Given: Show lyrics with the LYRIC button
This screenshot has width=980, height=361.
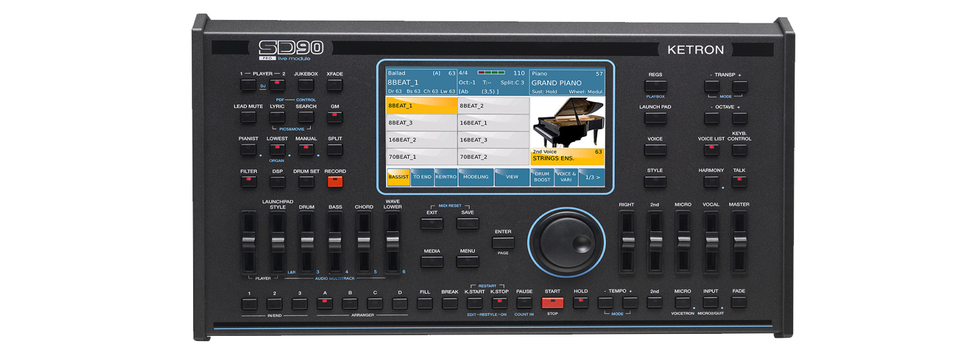Looking at the screenshot, I should pos(277,118).
